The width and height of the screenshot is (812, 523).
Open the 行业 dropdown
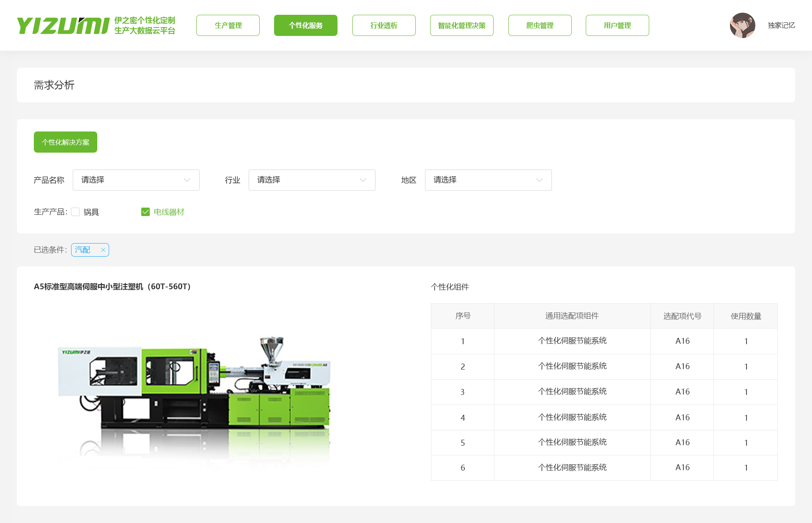[312, 180]
